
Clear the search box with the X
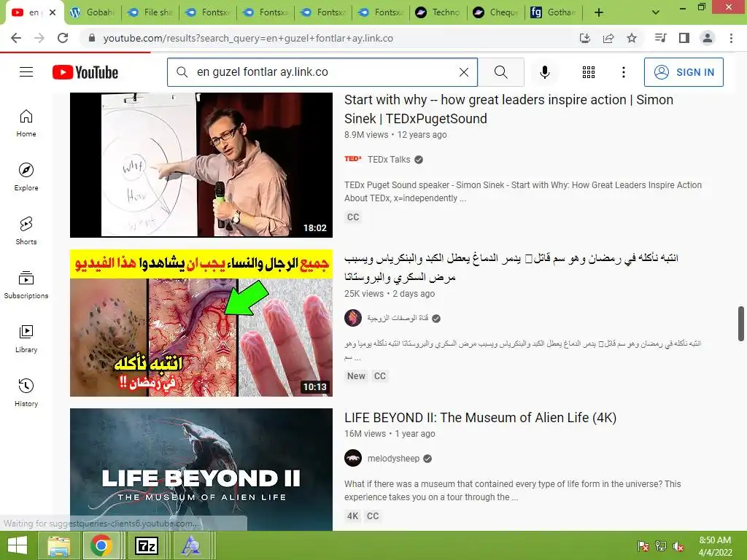tap(463, 72)
